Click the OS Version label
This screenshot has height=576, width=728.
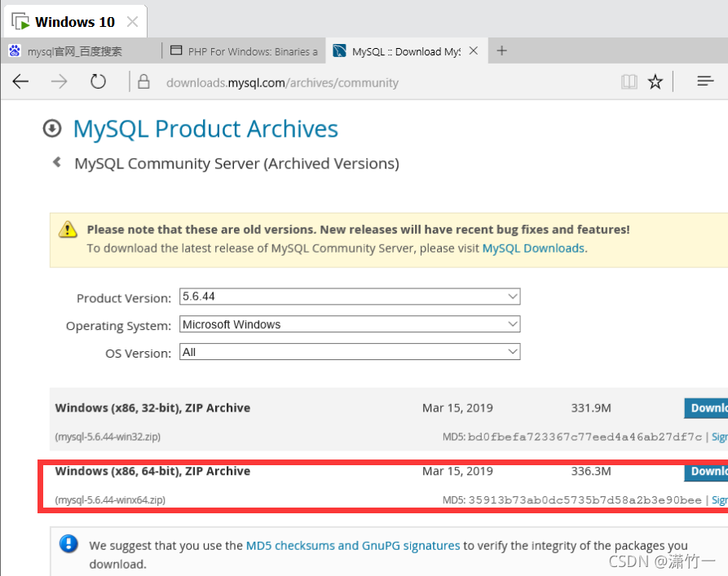(139, 354)
